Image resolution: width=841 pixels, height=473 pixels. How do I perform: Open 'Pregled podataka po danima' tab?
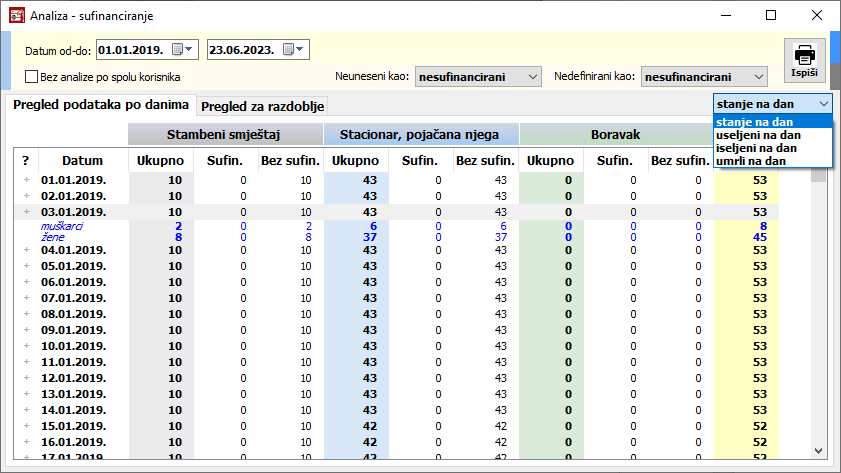[x=100, y=105]
